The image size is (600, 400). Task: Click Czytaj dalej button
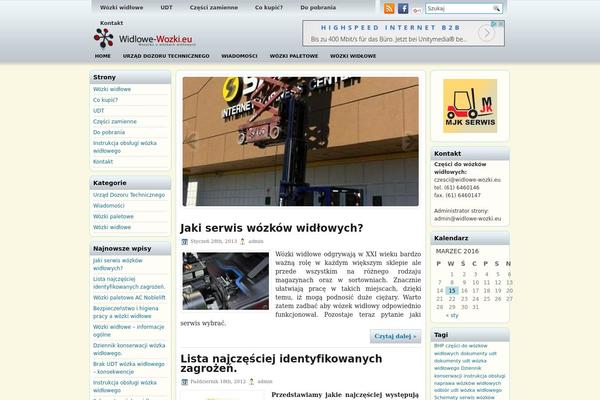point(395,336)
